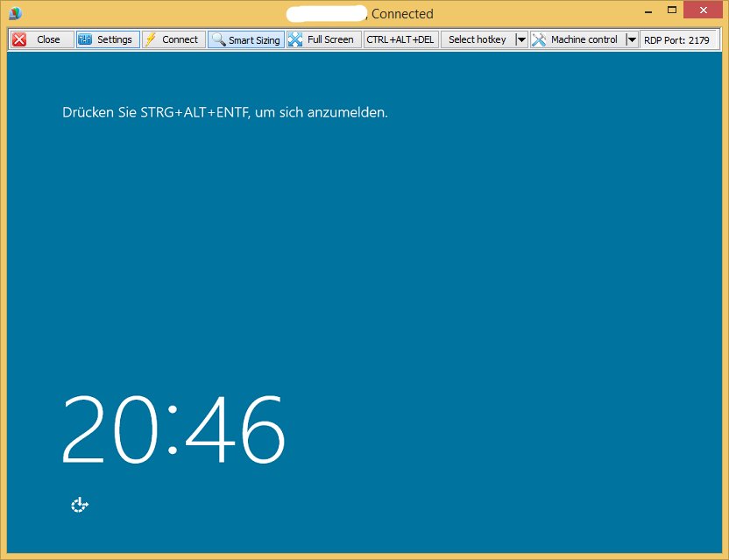Expand the Select hotkey dropdown arrow
The image size is (729, 560).
point(521,39)
